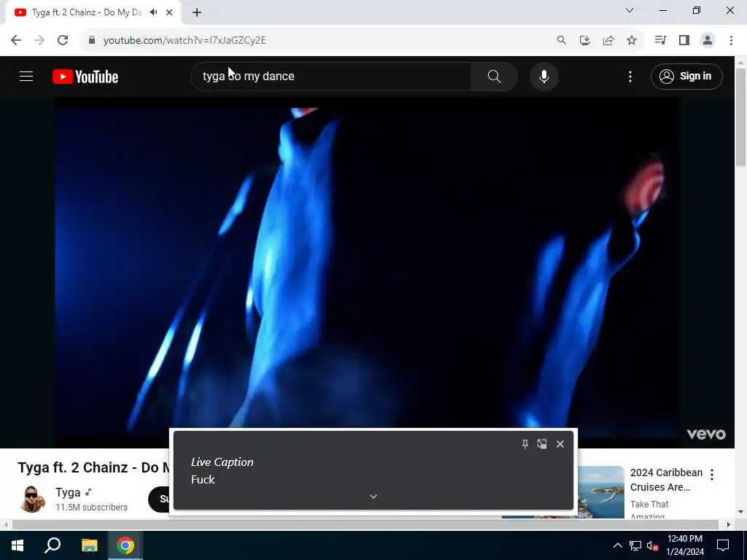Click the YouTube search magnifier button
747x560 pixels.
[x=494, y=76]
